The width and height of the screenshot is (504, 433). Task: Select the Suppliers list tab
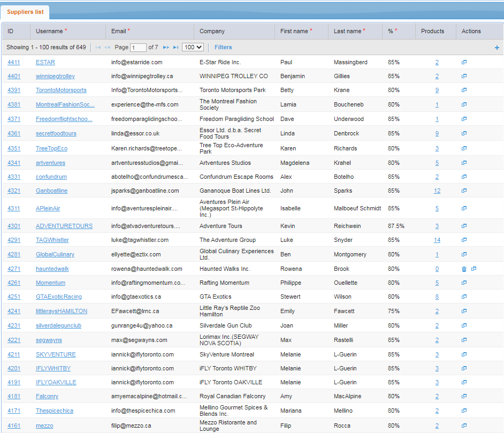coord(26,12)
